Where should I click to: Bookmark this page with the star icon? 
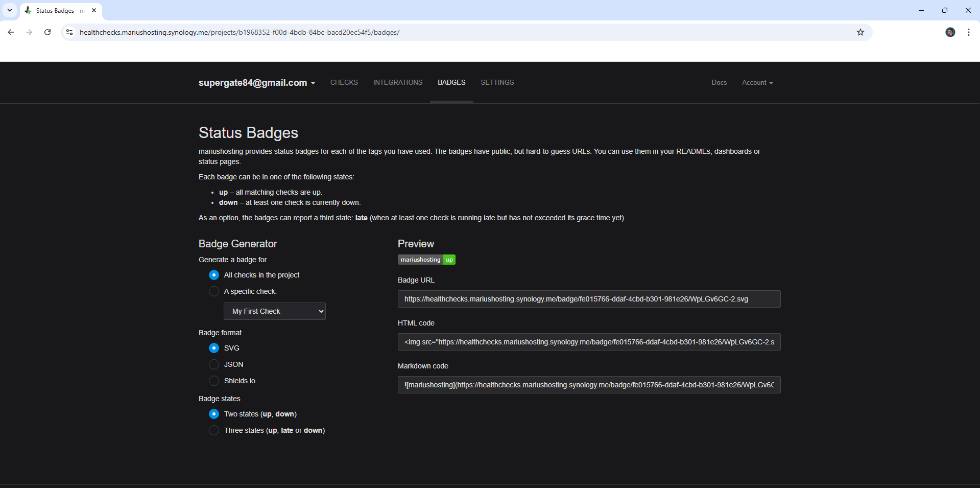[861, 32]
